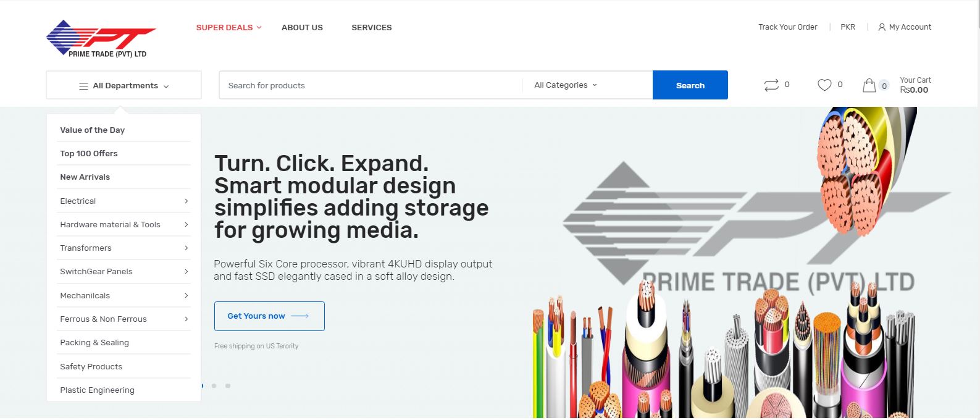Open the wishlist heart icon
The height and width of the screenshot is (420, 980).
pos(824,85)
